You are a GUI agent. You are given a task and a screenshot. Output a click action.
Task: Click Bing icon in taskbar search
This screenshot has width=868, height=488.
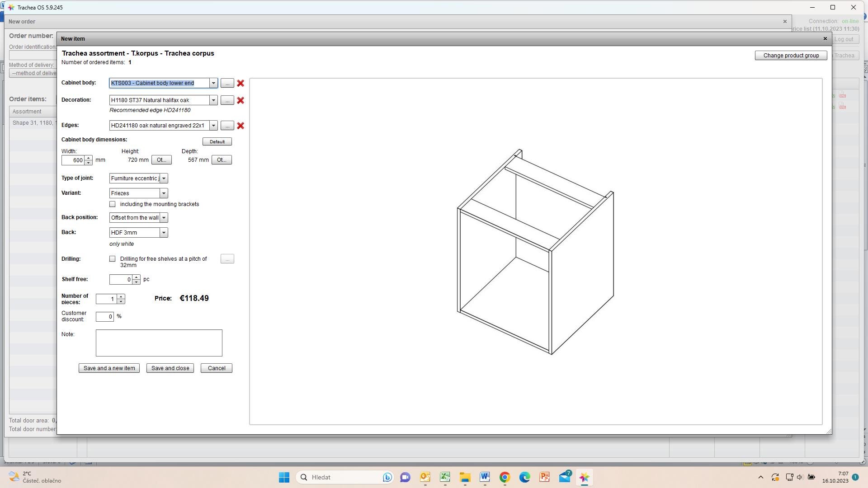(x=387, y=477)
